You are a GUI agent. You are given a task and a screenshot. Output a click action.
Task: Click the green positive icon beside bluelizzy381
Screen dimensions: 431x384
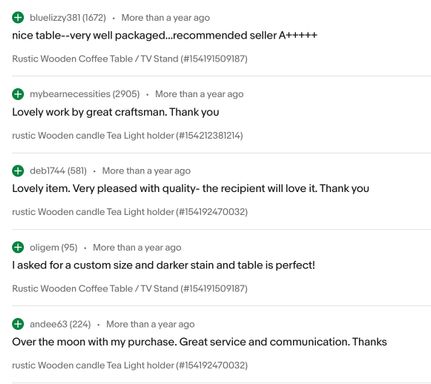[18, 17]
